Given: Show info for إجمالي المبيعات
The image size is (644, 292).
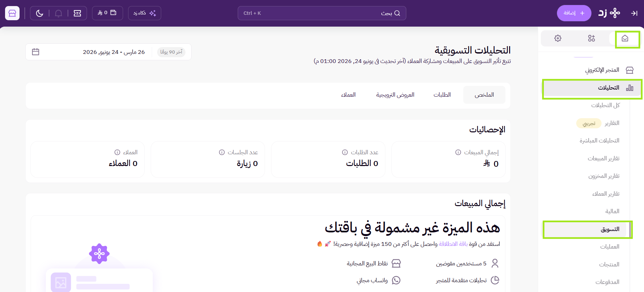Looking at the screenshot, I should click(458, 152).
